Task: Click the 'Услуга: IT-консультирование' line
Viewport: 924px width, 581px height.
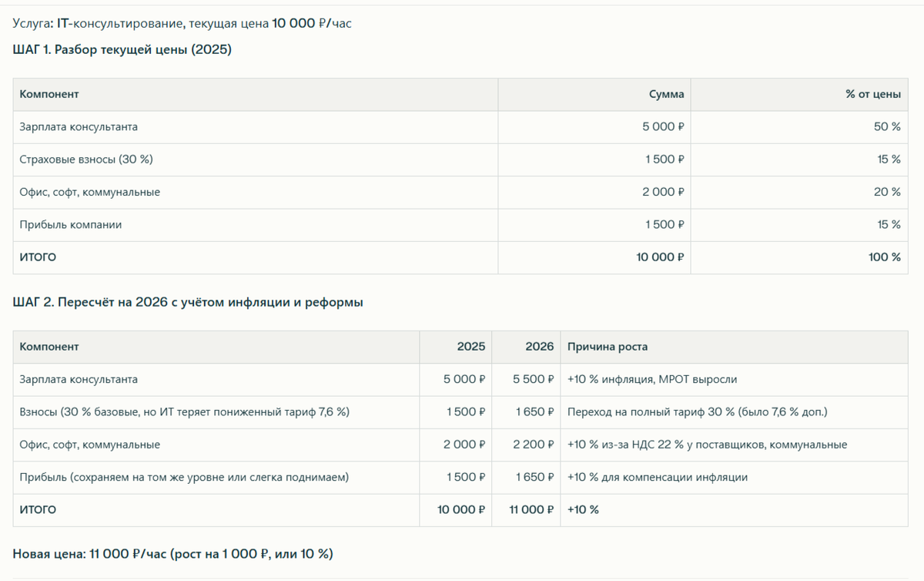Action: [182, 23]
